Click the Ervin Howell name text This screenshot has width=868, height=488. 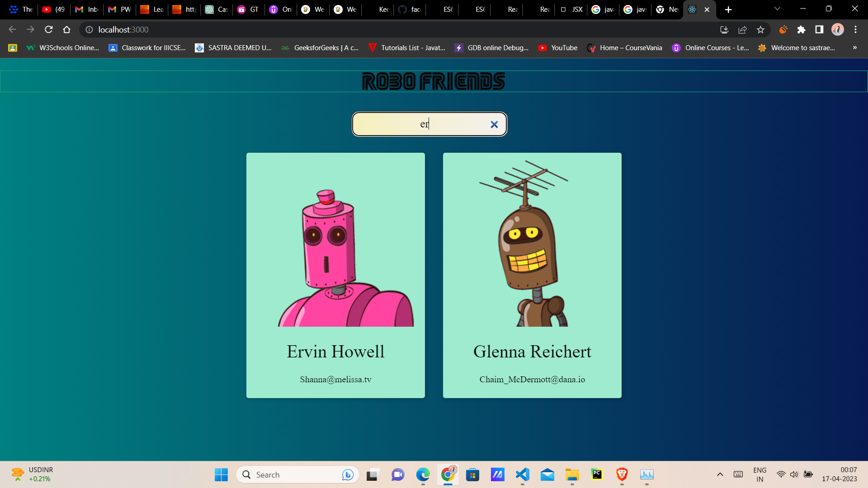pos(335,352)
